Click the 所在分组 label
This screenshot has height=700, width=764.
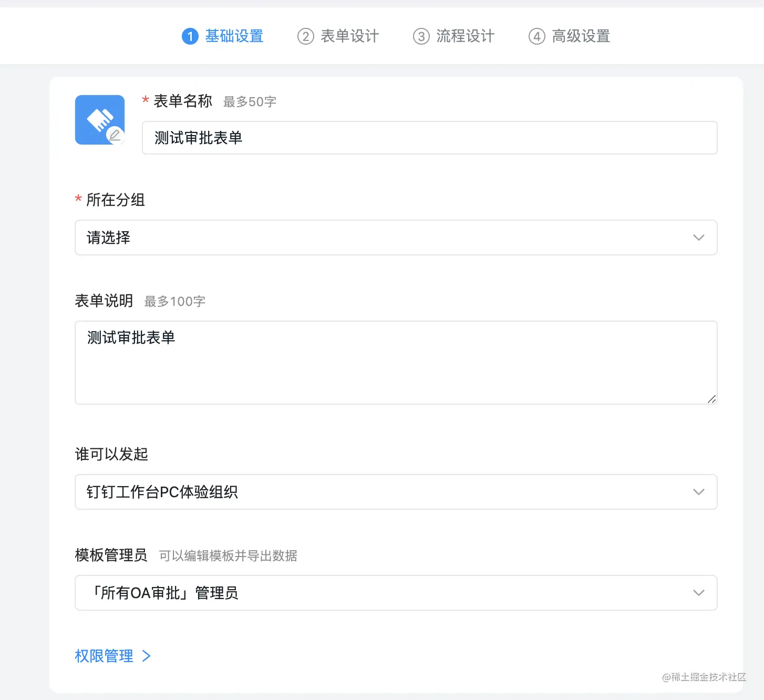[x=116, y=200]
